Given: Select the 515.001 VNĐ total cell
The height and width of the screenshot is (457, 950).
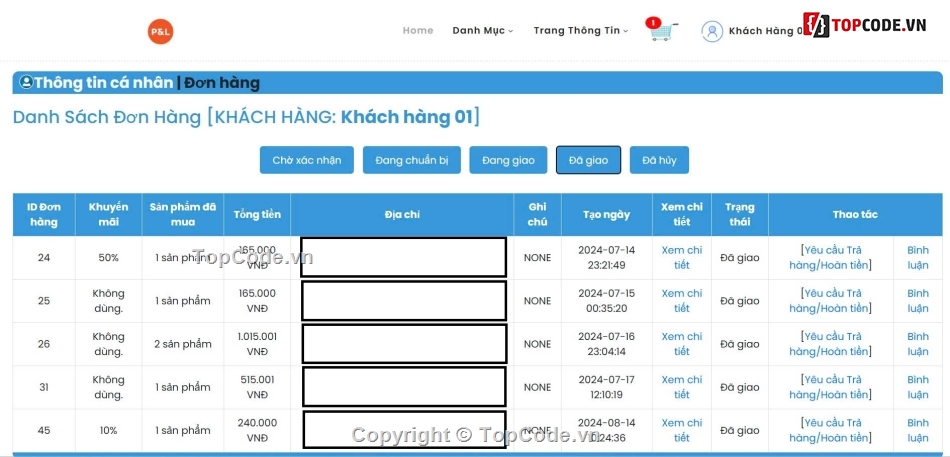Looking at the screenshot, I should click(x=257, y=387).
